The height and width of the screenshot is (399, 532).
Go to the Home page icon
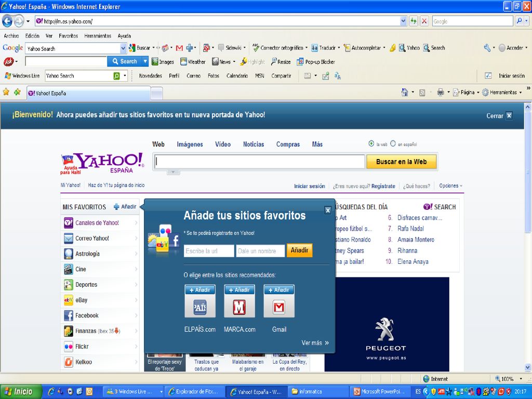404,92
